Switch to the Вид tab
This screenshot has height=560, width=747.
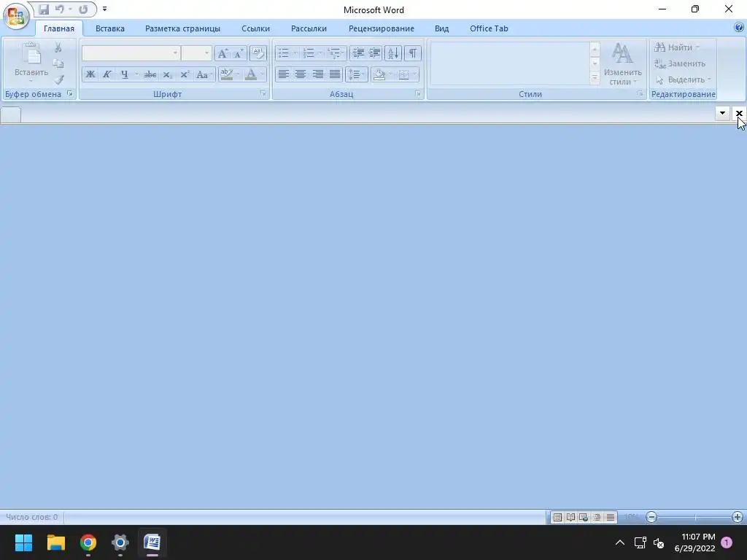pyautogui.click(x=441, y=28)
